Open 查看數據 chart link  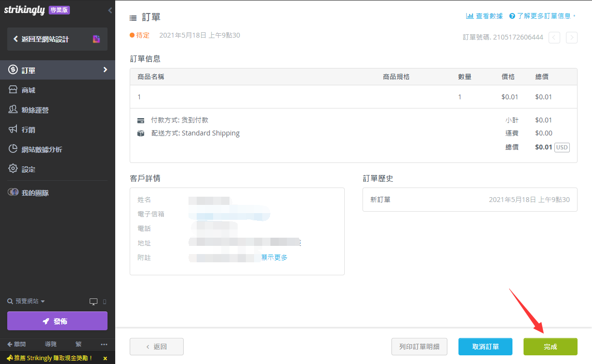484,16
